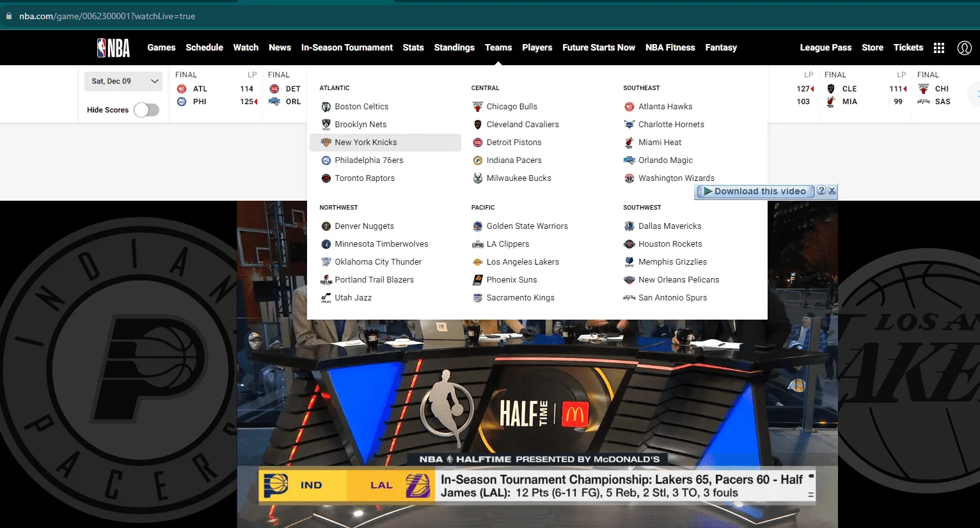Click the Dallas Mavericks team logo
Viewport: 980px width, 528px height.
629,226
